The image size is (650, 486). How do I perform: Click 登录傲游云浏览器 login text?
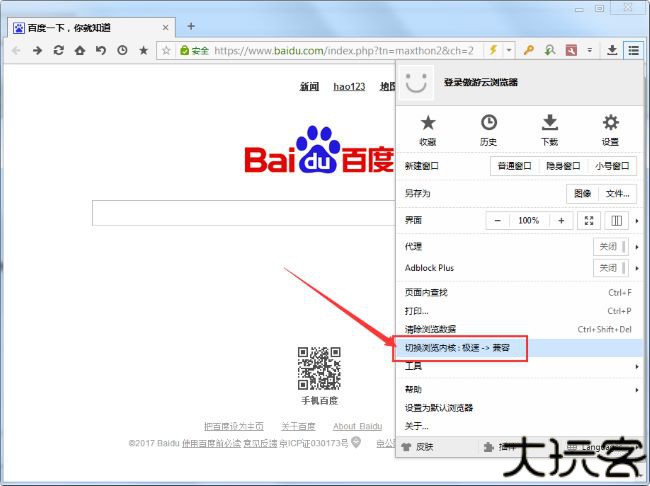(x=481, y=82)
